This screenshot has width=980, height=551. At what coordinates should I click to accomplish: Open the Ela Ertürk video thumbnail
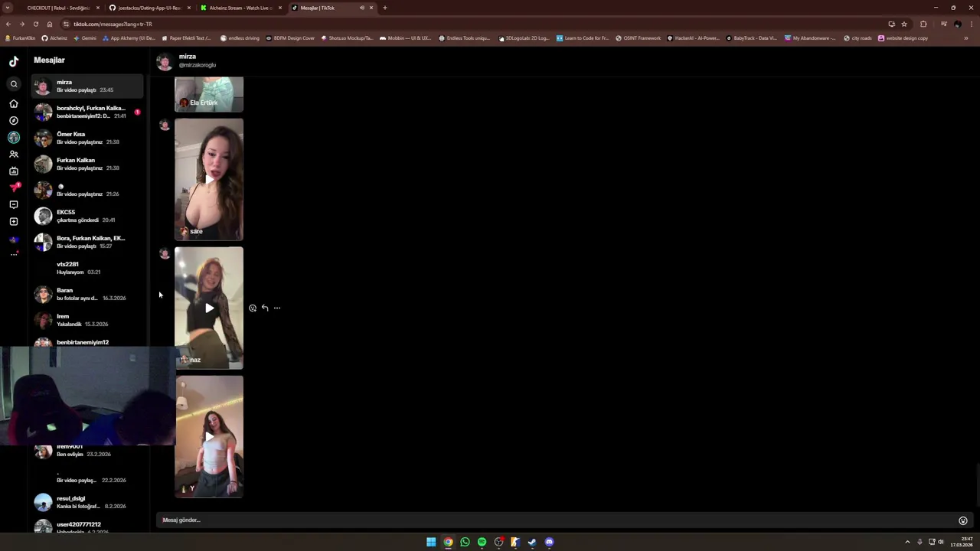click(x=209, y=94)
